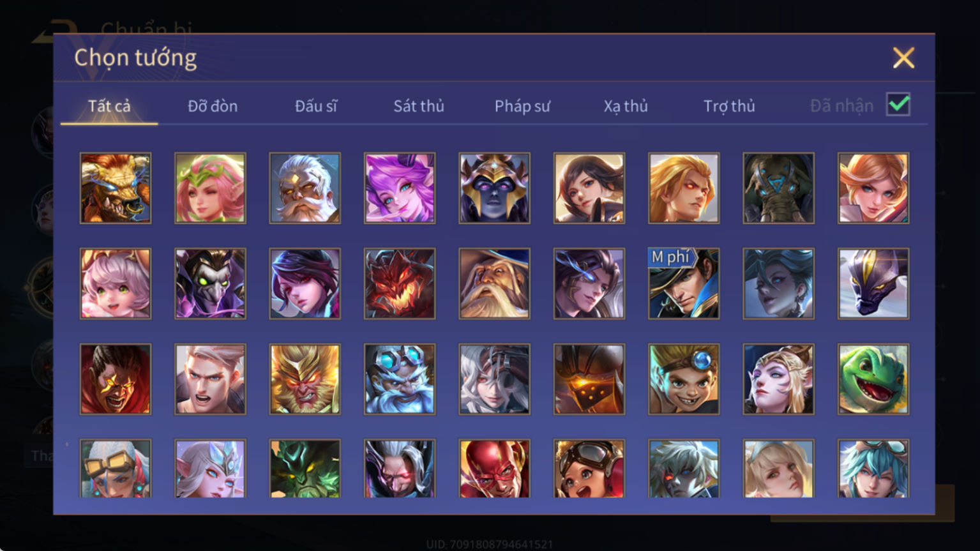Image resolution: width=980 pixels, height=551 pixels.
Task: Open the Trợ thủ tab
Action: (729, 106)
